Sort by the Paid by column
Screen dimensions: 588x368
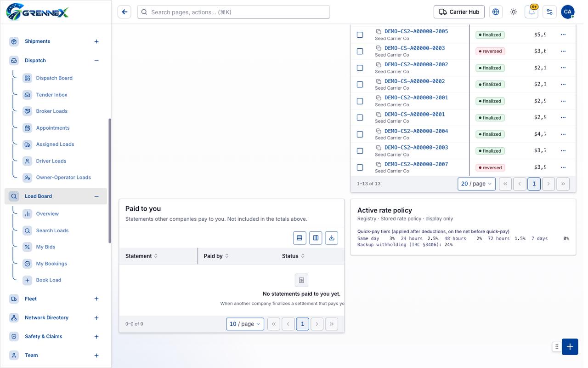tap(216, 256)
